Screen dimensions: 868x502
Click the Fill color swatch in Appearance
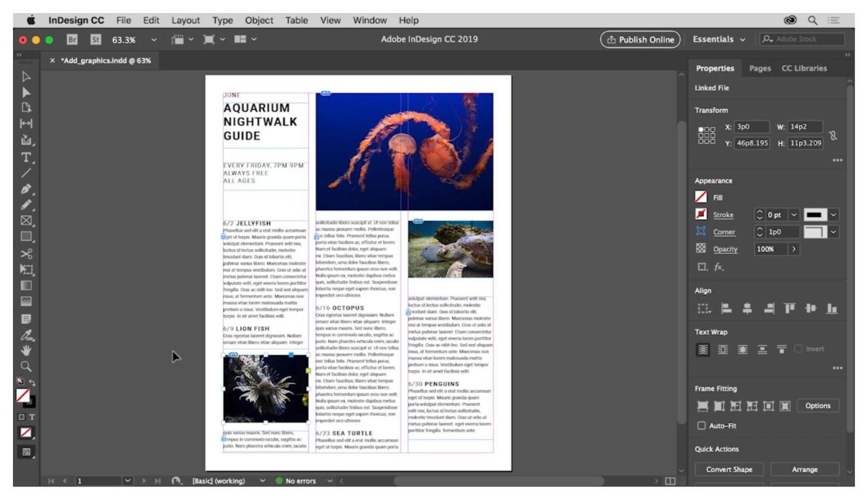[701, 197]
